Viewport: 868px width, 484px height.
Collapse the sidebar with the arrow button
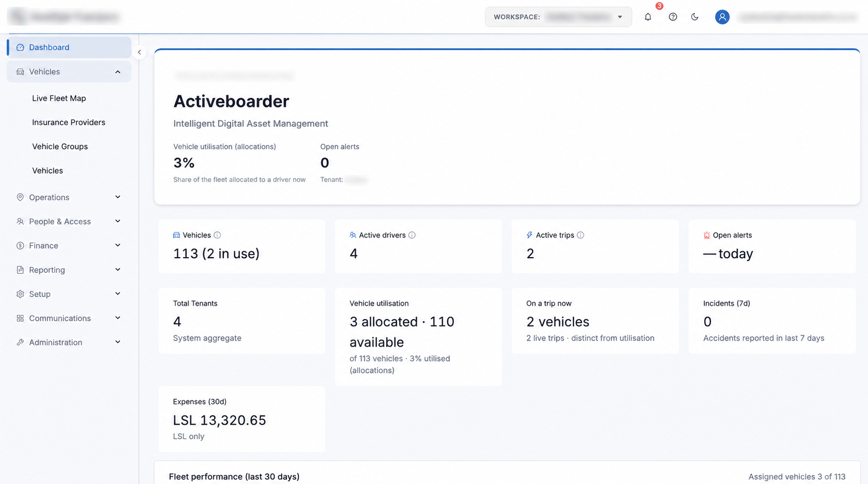tap(139, 52)
